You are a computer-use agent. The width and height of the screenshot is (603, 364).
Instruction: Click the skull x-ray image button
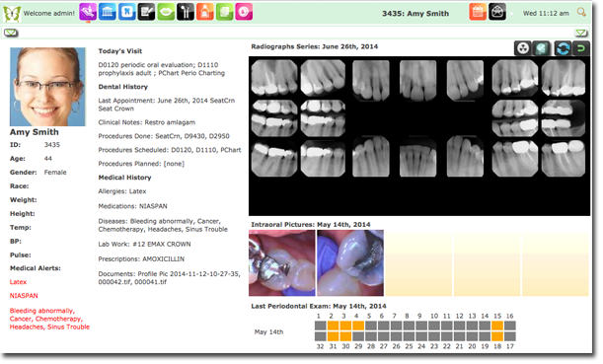(542, 48)
